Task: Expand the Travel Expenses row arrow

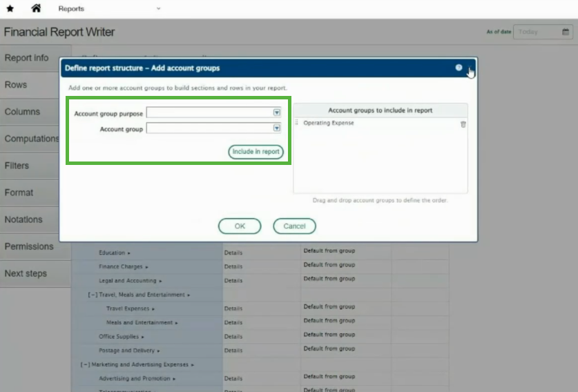Action: point(153,309)
